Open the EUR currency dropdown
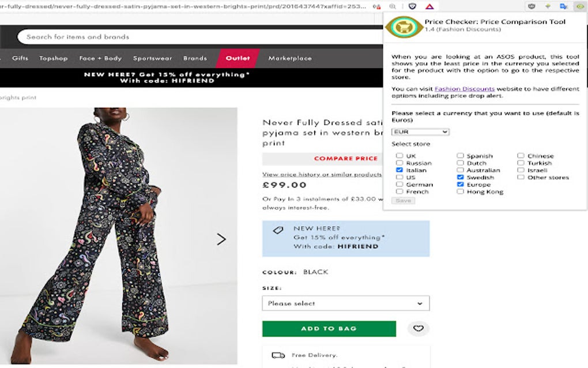Viewport: 588px width, 368px height. 420,132
